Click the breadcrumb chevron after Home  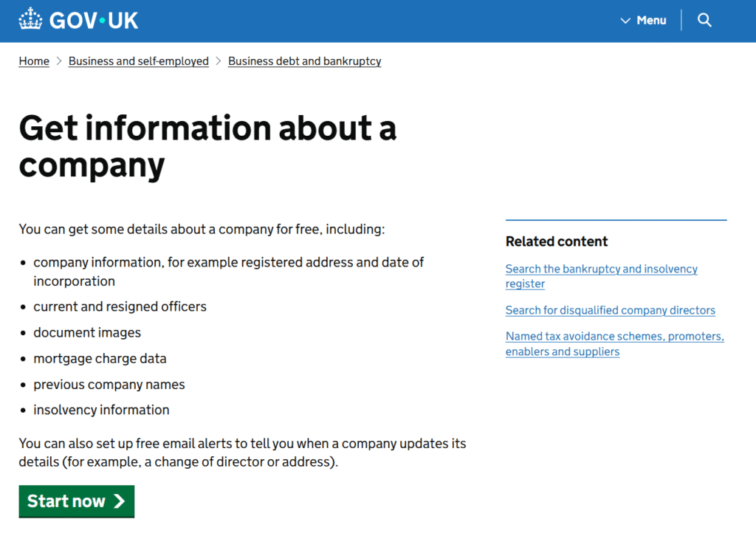tap(59, 61)
